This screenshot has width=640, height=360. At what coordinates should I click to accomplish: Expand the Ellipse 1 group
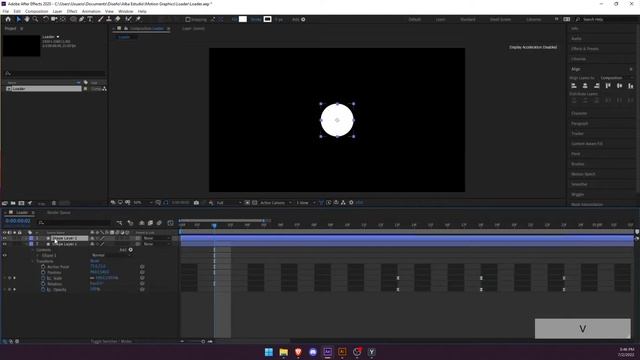[x=38, y=256]
